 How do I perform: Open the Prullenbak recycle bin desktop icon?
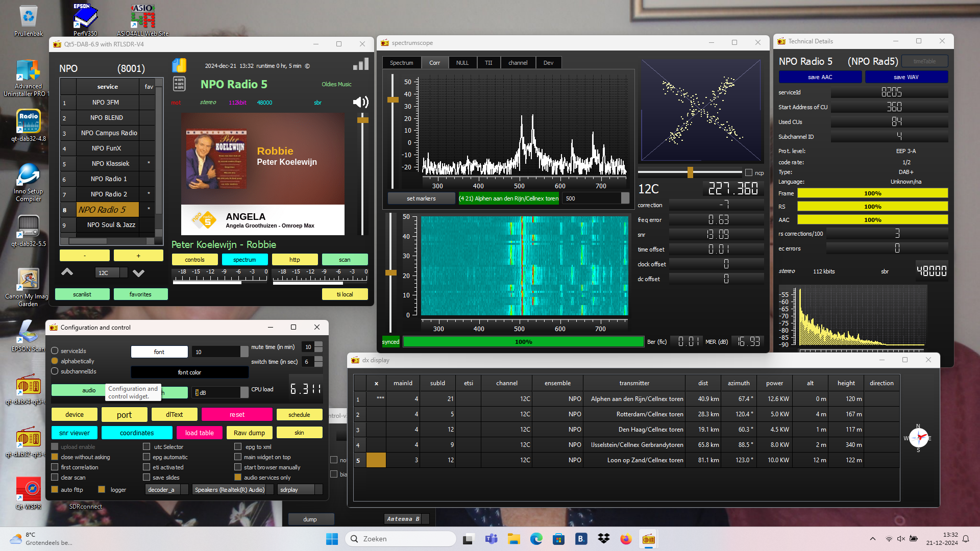(x=28, y=20)
